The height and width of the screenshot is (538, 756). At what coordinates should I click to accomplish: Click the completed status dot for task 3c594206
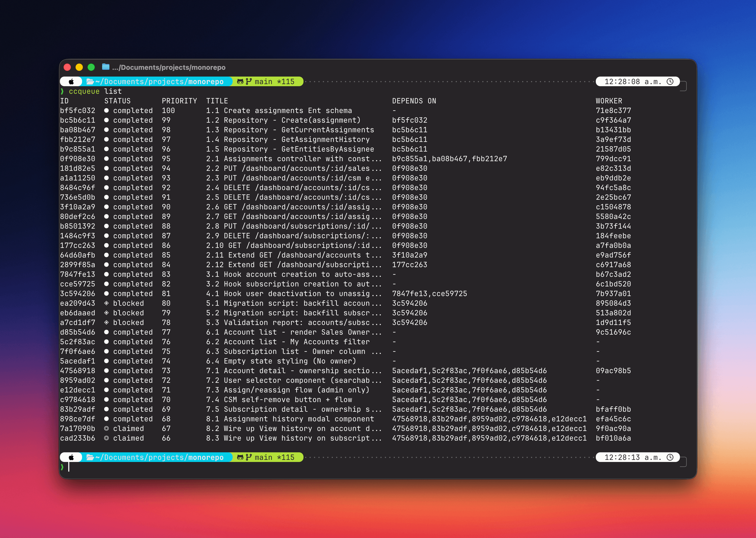pyautogui.click(x=106, y=293)
